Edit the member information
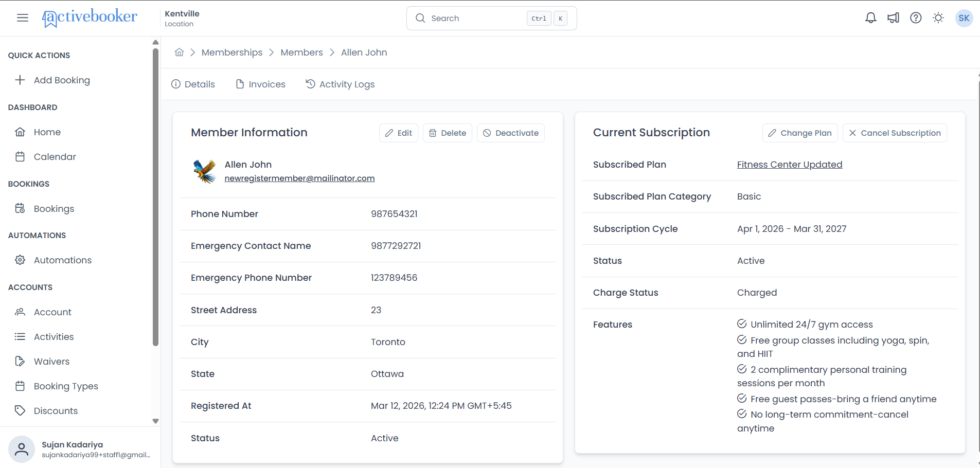 (x=399, y=133)
